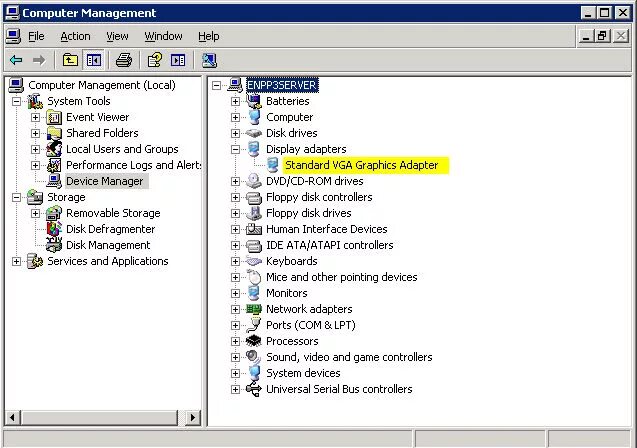Click the Shared Folders icon
This screenshot has height=448, width=637.
pyautogui.click(x=54, y=133)
